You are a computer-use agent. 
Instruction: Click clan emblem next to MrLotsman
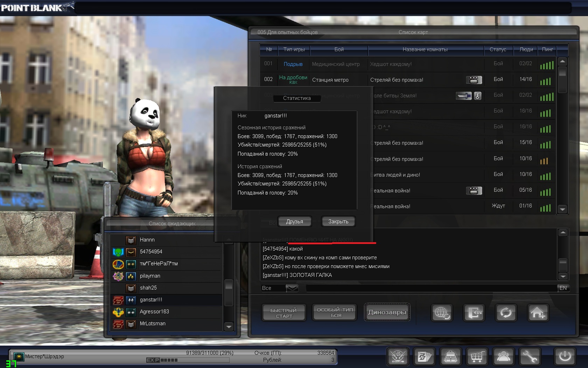(x=118, y=324)
